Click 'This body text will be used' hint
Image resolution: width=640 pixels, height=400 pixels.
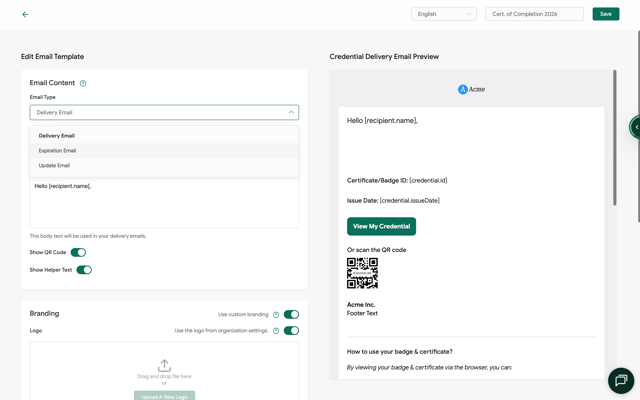click(88, 236)
